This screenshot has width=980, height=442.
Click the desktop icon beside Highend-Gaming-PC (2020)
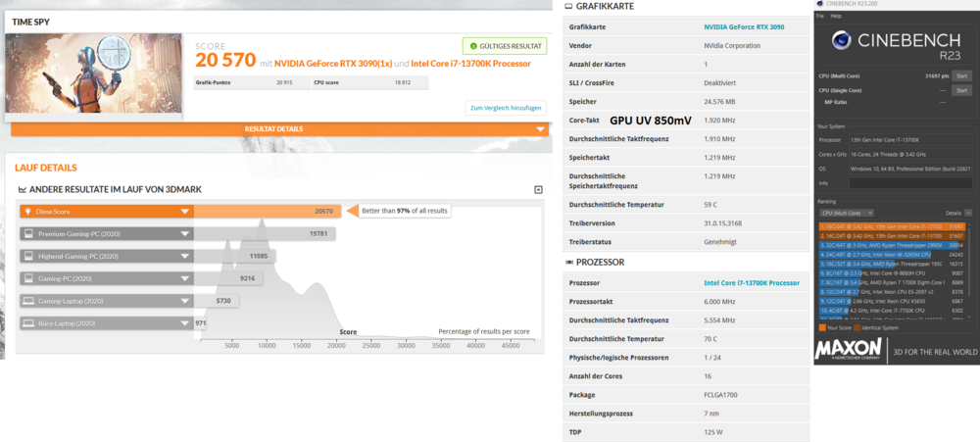[28, 256]
